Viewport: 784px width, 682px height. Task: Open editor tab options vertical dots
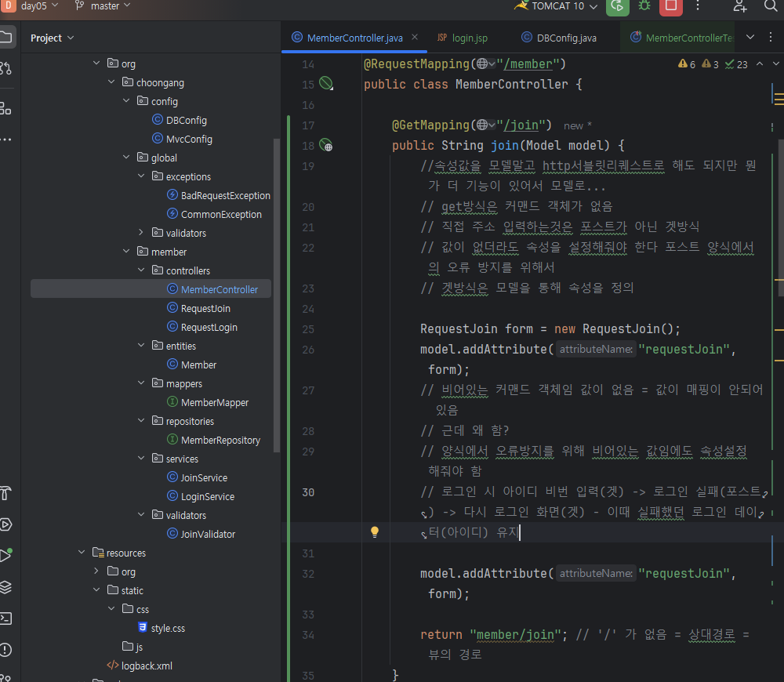[771, 37]
